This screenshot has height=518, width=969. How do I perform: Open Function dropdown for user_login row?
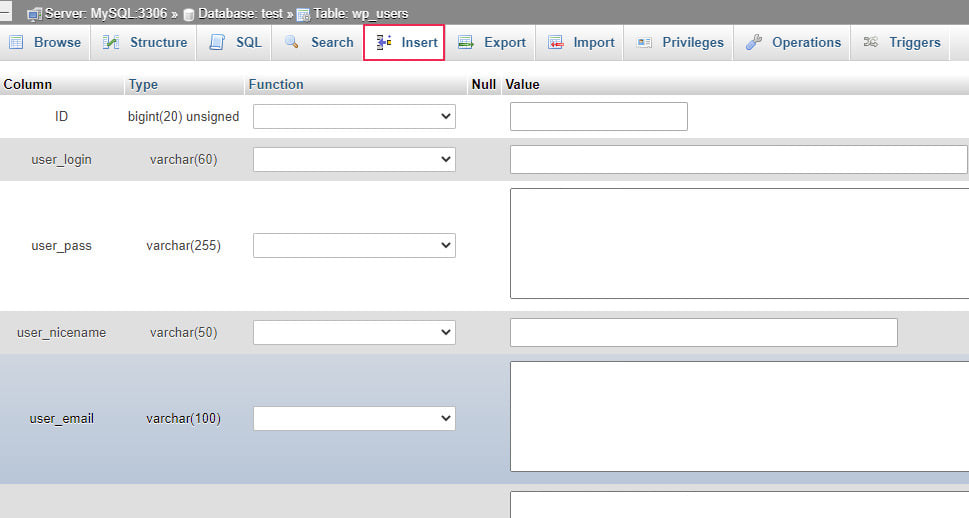point(354,159)
